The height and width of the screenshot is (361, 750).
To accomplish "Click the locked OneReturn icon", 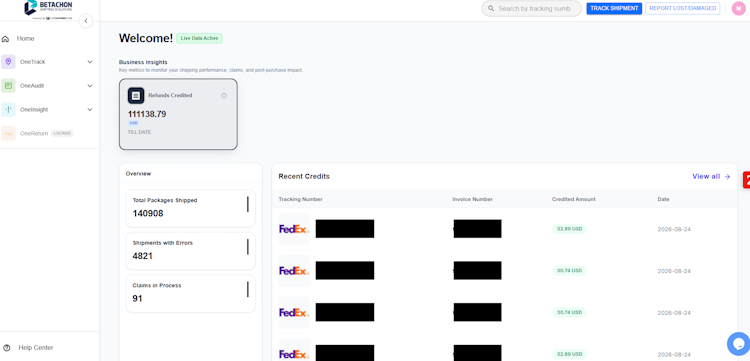I will 8,133.
